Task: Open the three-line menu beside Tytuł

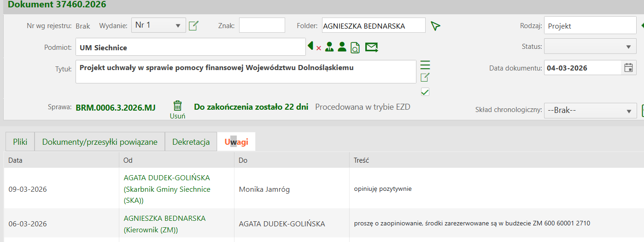Action: 425,65
